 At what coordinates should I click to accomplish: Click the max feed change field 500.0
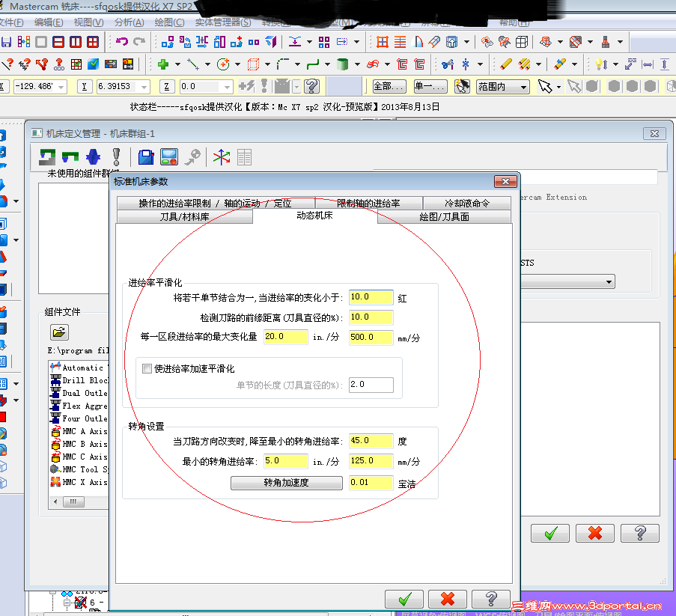(371, 337)
